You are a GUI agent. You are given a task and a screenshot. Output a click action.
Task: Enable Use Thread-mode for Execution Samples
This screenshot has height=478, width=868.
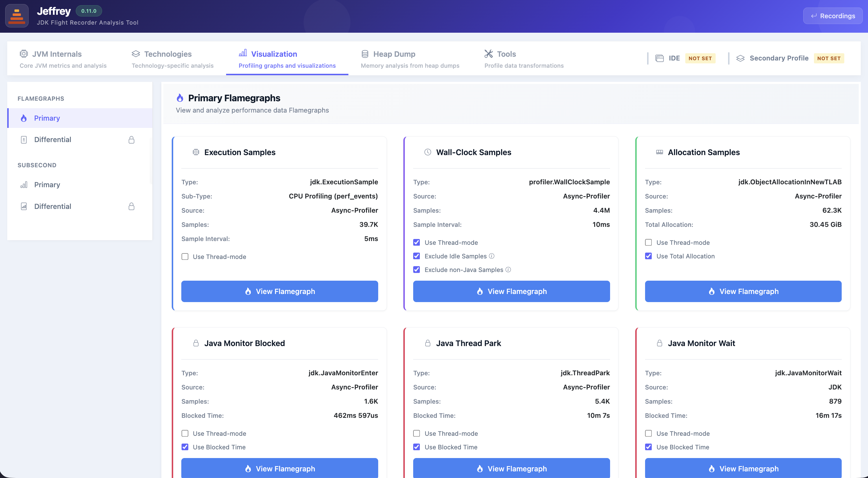(185, 257)
